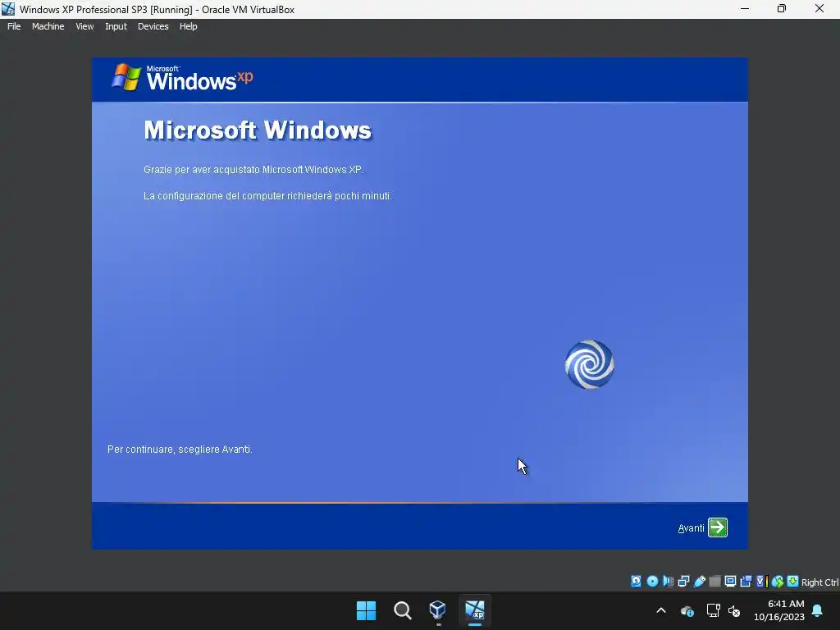The height and width of the screenshot is (630, 840).
Task: Open the taskbar clock showing 6:41 AM
Action: pos(779,610)
